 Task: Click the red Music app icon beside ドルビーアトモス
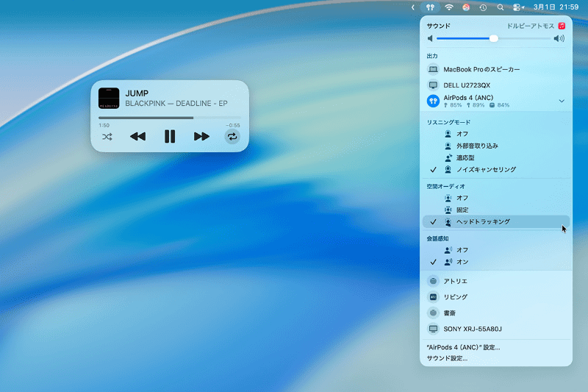pyautogui.click(x=562, y=26)
